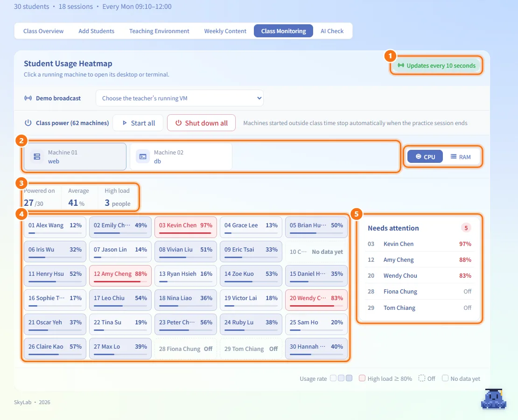Open the 25 Sam Ho machine tile
This screenshot has width=518, height=420.
(316, 324)
